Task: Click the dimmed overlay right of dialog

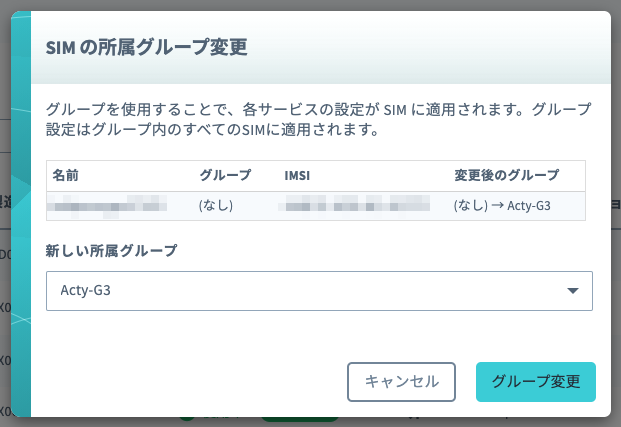Action: [x=616, y=214]
